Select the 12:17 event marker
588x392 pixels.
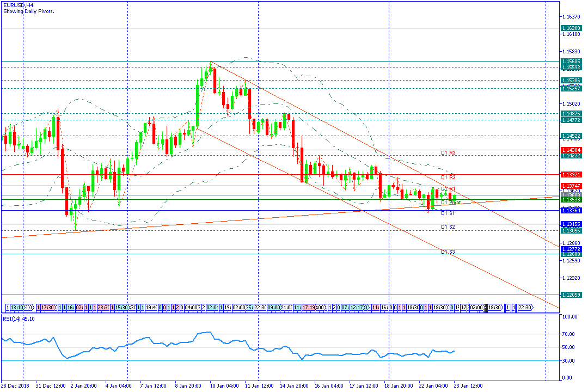coord(357,308)
